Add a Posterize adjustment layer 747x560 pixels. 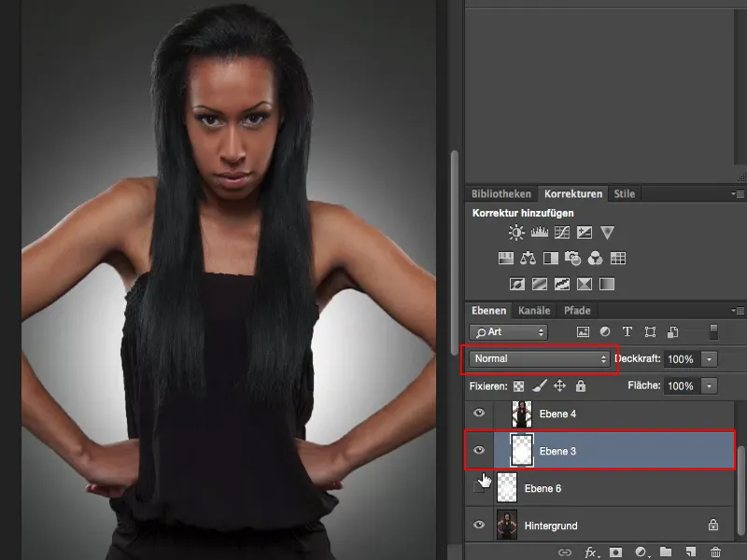point(540,285)
